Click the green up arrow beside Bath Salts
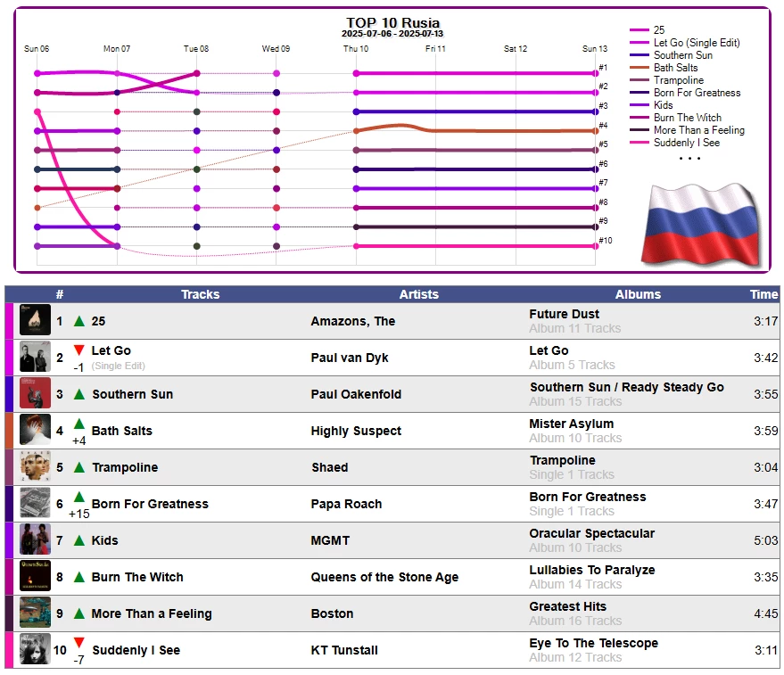 (79, 424)
